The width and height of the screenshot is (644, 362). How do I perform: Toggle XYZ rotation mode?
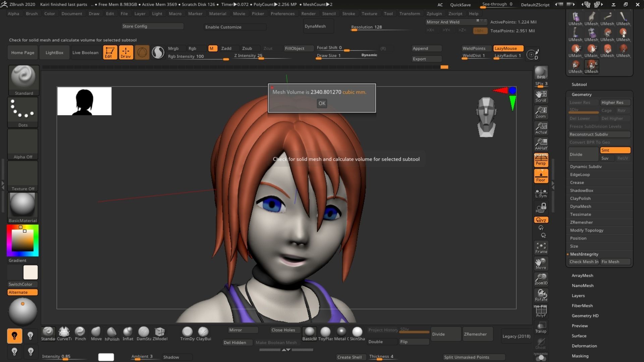point(541,220)
